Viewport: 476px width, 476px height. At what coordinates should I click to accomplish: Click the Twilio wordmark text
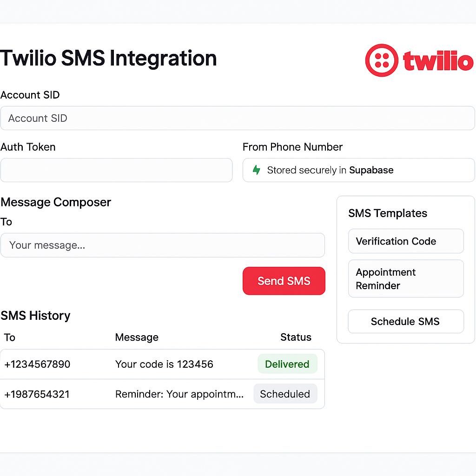click(x=438, y=61)
